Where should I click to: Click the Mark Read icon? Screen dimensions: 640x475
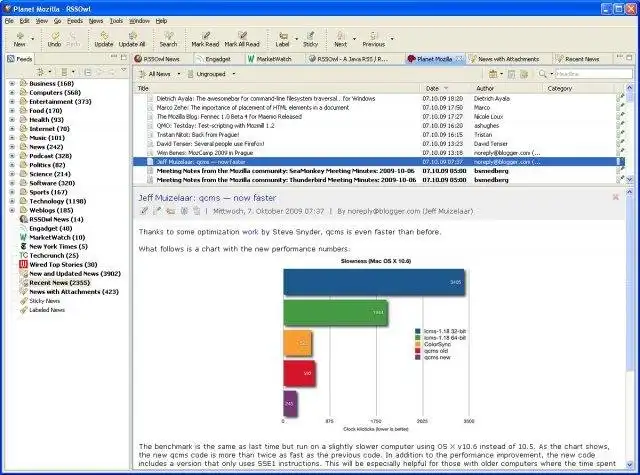click(205, 36)
